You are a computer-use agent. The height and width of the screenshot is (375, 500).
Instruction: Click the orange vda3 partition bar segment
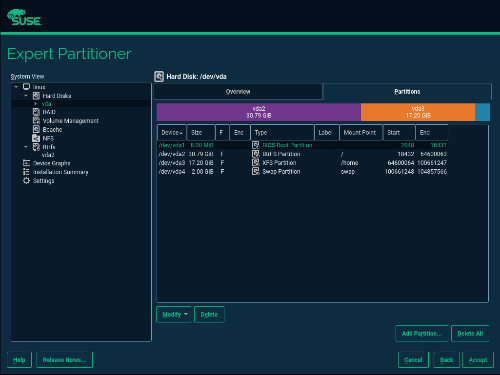(x=418, y=112)
